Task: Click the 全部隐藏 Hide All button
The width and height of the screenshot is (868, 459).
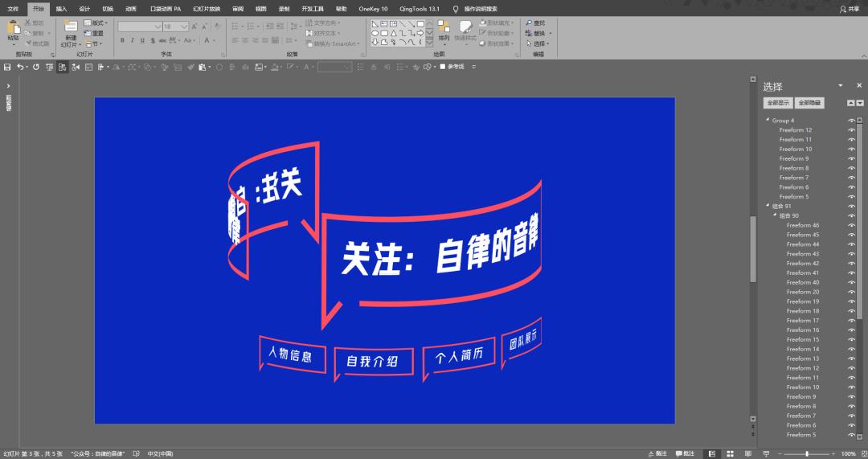Action: tap(809, 103)
